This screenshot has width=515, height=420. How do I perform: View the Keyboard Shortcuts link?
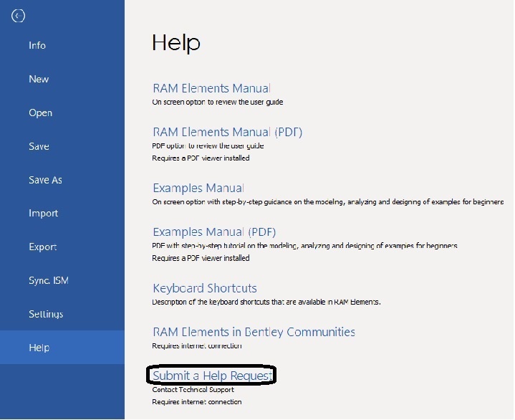coord(205,288)
